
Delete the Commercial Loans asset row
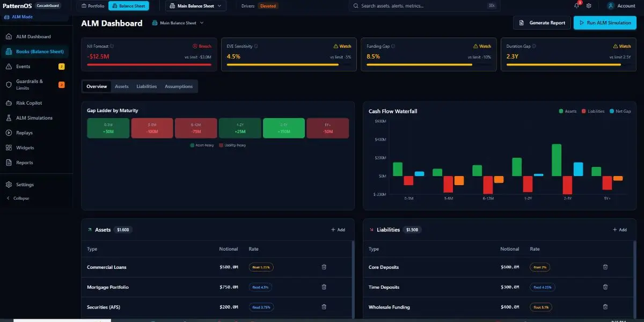click(x=324, y=267)
